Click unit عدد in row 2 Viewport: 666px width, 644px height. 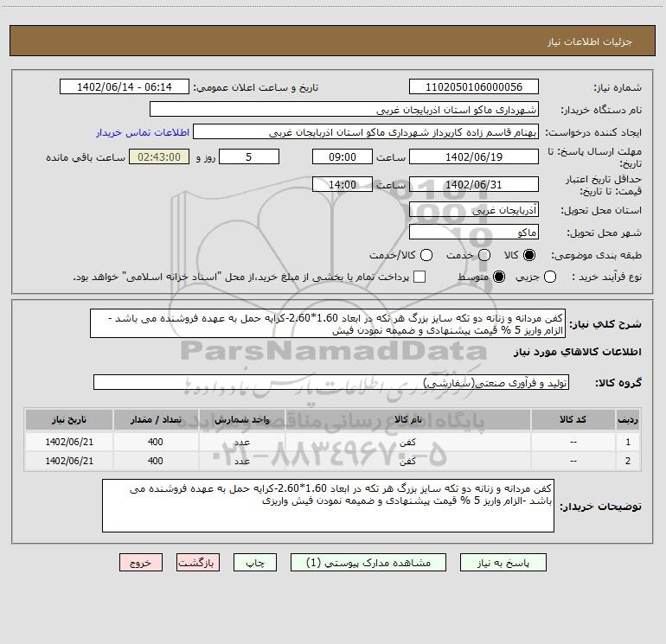(x=242, y=461)
